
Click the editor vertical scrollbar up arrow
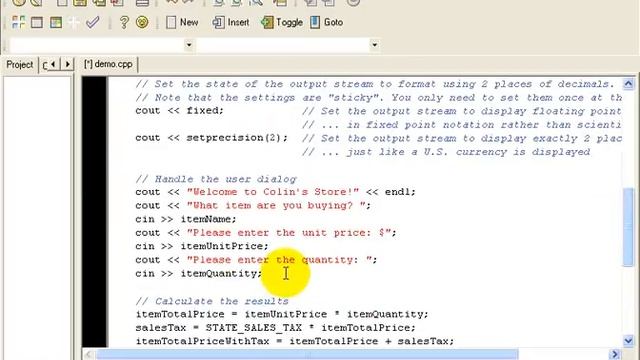coord(628,84)
